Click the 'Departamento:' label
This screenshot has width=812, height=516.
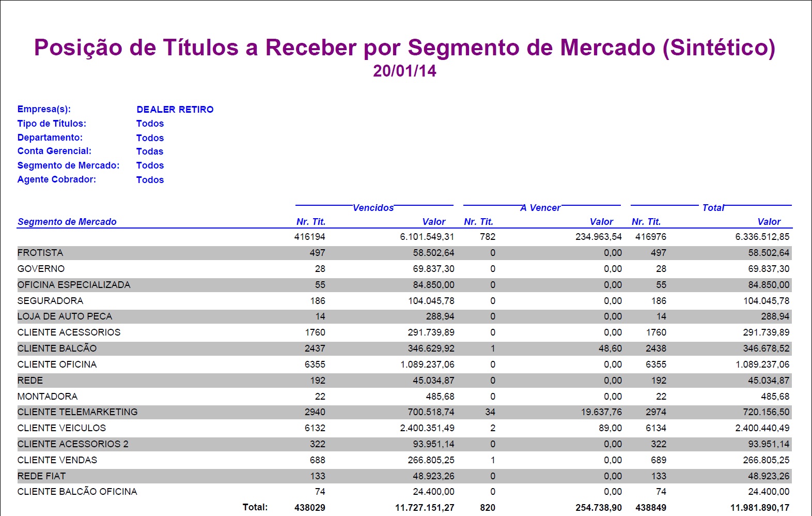50,138
